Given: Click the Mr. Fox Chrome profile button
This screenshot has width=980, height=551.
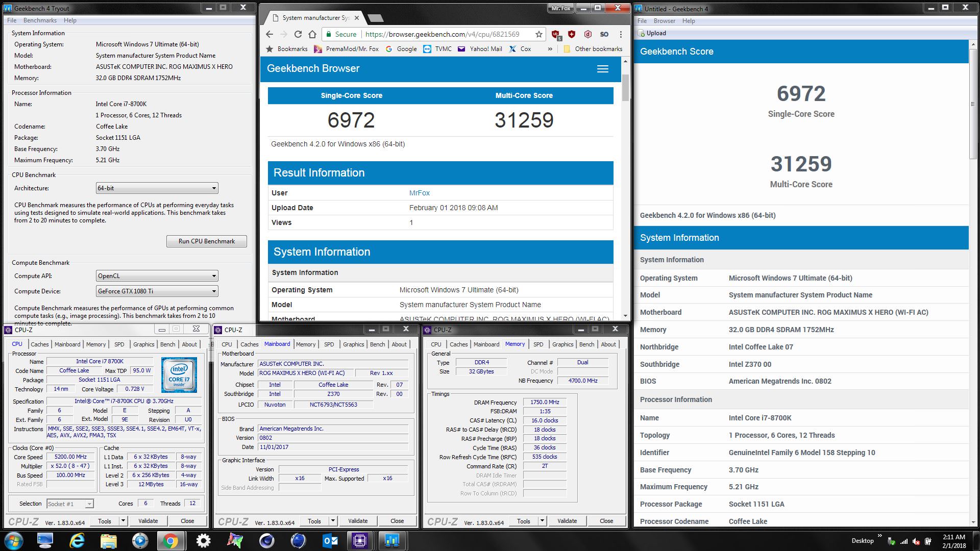Looking at the screenshot, I should [561, 8].
